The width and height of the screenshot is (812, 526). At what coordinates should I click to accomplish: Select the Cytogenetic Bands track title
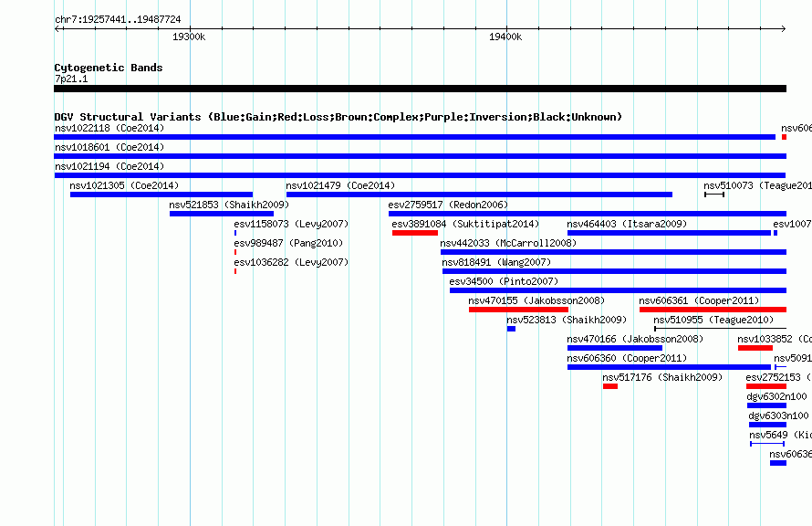coord(109,68)
